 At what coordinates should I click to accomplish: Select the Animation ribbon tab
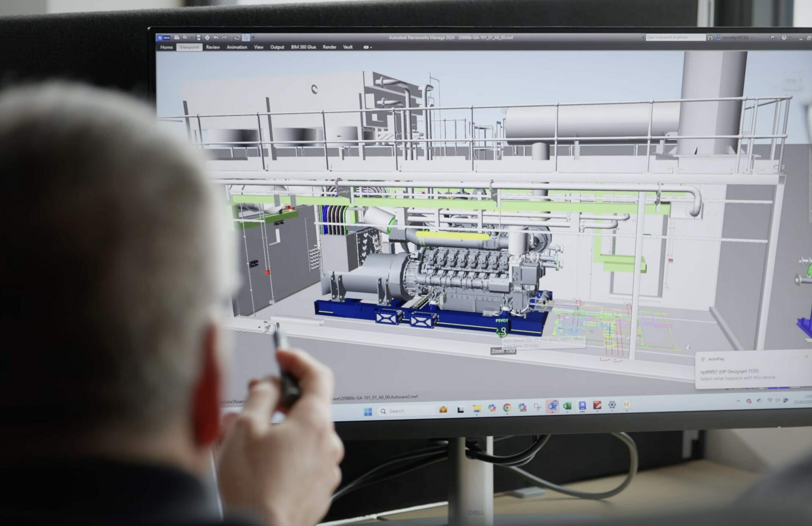tap(237, 47)
